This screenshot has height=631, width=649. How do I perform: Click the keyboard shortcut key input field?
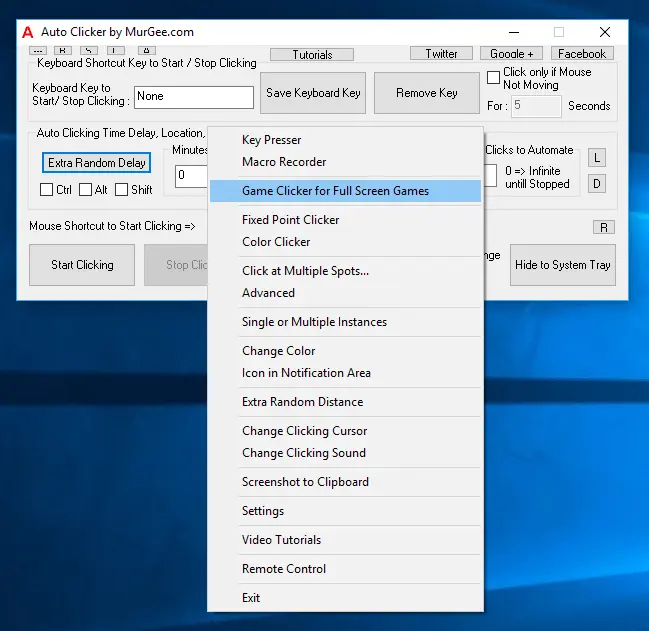click(x=194, y=97)
